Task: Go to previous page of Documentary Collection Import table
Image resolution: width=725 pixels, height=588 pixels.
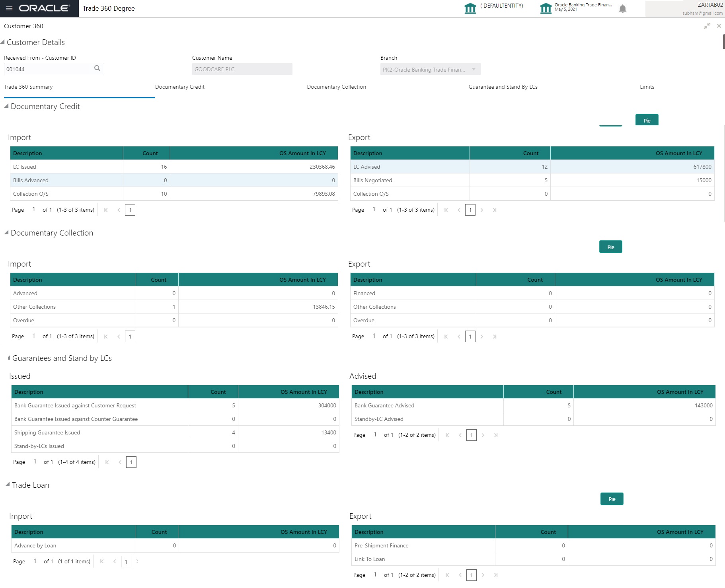Action: (119, 337)
